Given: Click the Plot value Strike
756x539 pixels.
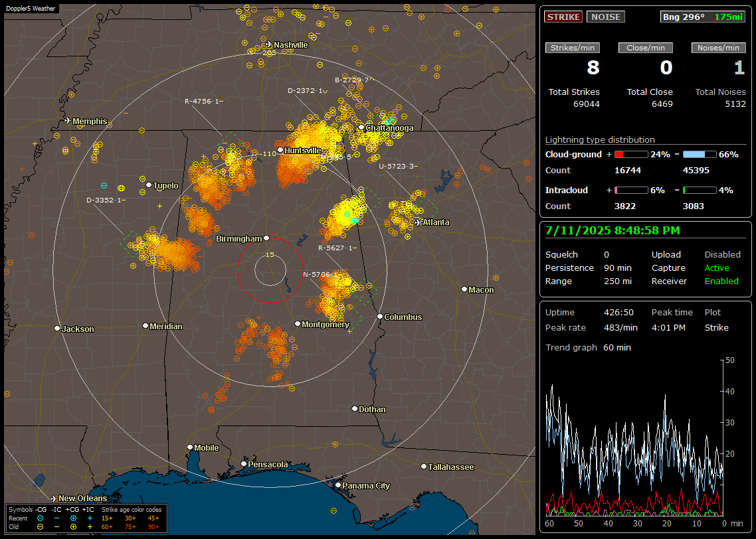Looking at the screenshot, I should [x=716, y=327].
